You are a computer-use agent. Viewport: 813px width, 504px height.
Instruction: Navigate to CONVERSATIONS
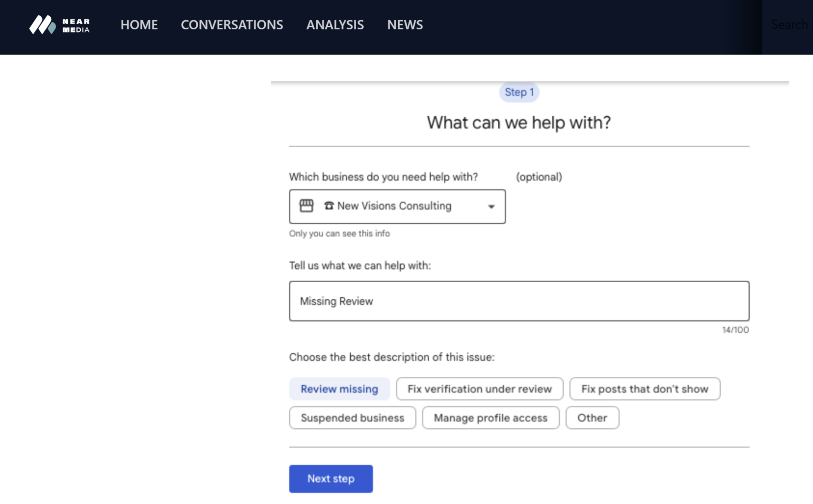click(232, 25)
